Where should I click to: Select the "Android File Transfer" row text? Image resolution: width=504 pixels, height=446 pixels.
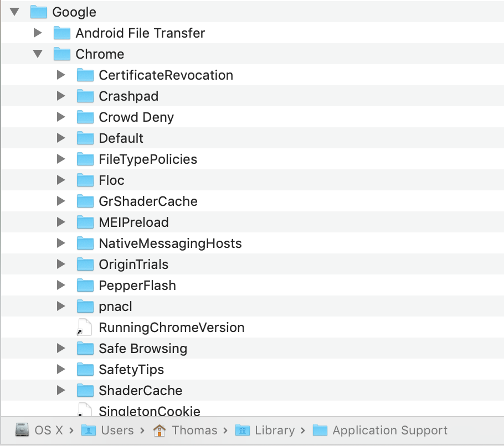(140, 33)
